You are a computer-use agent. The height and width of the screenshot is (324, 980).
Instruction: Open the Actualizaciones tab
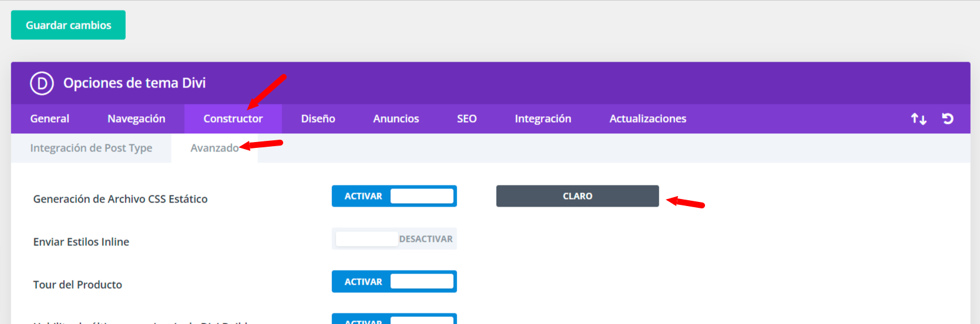point(647,119)
